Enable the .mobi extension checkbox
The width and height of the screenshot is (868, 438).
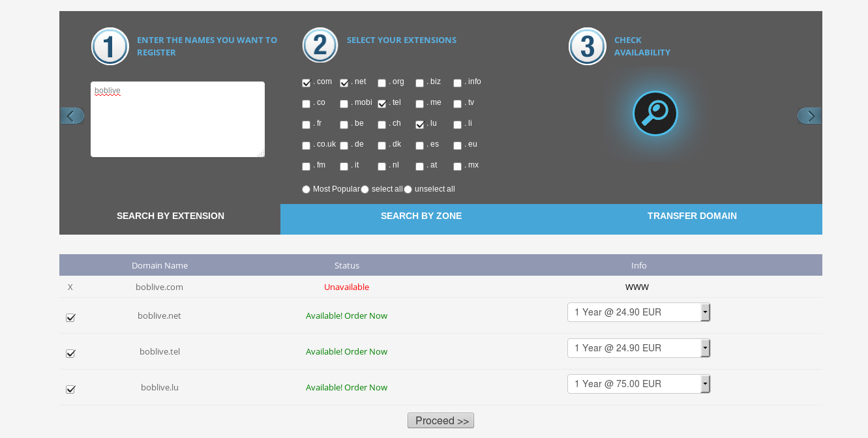point(344,104)
